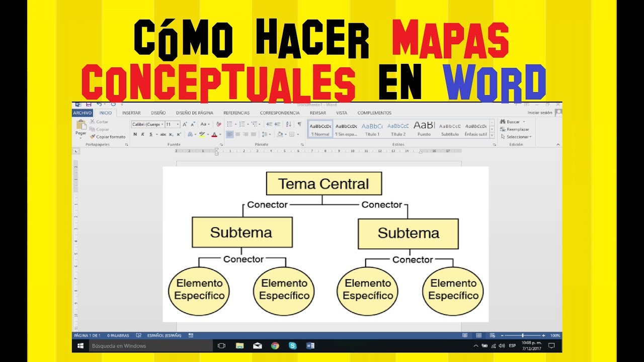This screenshot has height=362, width=644.
Task: Click Reemplazar in the Edición group
Action: tap(514, 129)
